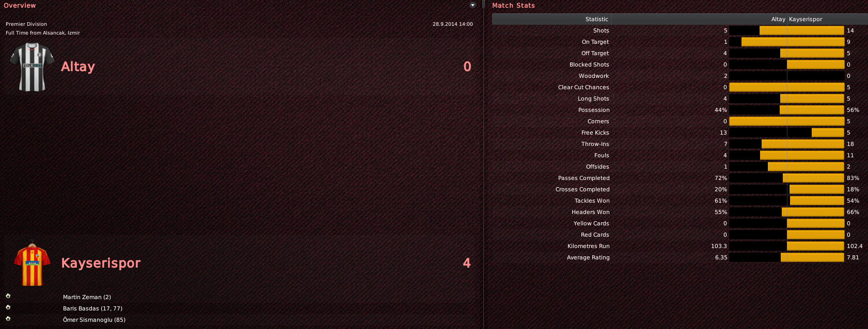Viewport: 868px width, 329px height.
Task: Click Kayserispor's 83% passes completed value
Action: pyautogui.click(x=853, y=178)
